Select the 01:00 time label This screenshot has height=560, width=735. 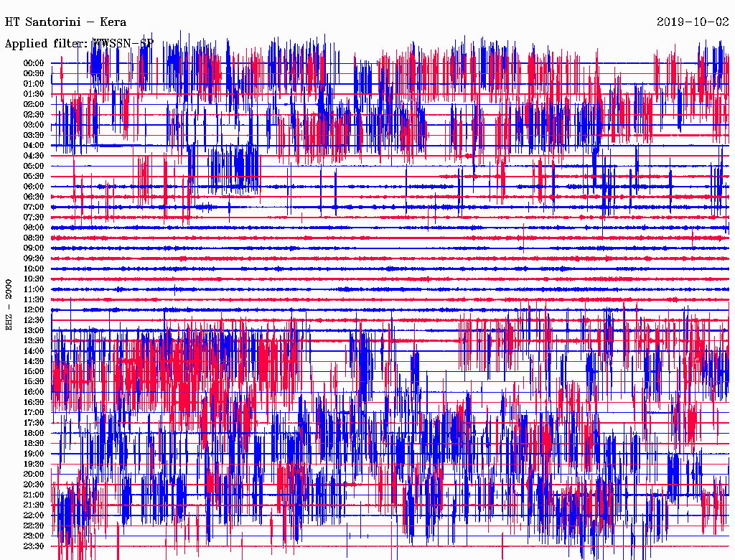point(34,84)
